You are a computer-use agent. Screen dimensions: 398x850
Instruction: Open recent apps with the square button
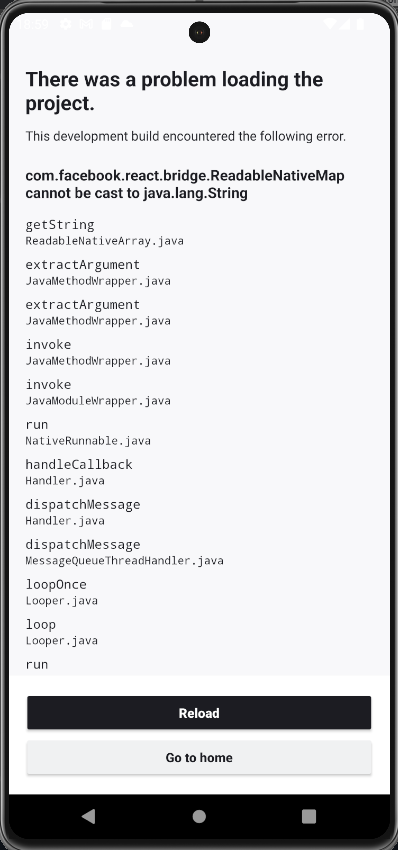point(309,816)
